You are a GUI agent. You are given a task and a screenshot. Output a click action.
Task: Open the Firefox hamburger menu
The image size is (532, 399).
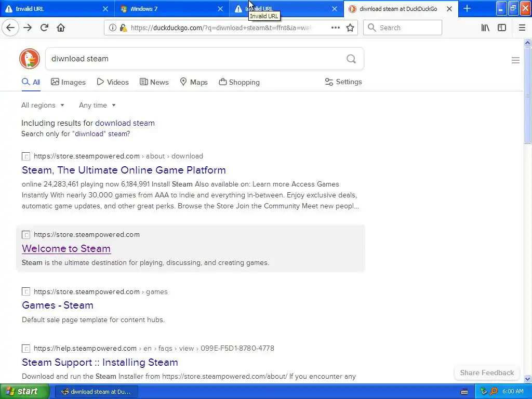point(522,28)
